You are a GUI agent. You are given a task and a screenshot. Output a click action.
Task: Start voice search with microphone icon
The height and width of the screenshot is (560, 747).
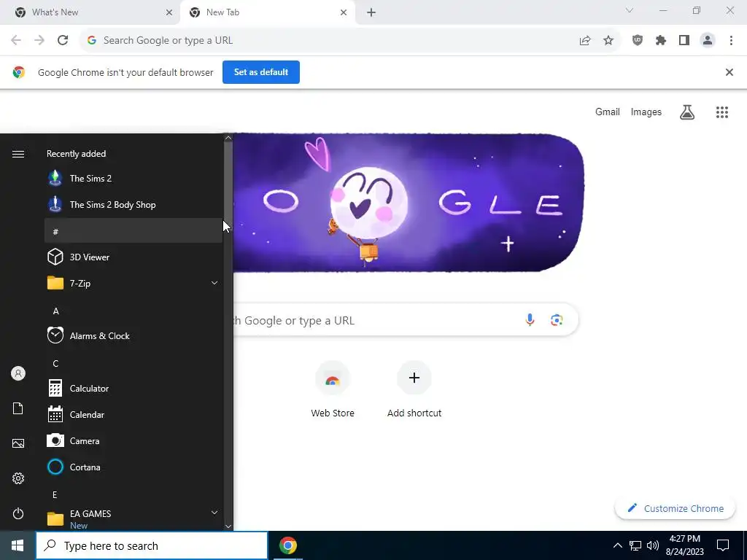pos(530,320)
